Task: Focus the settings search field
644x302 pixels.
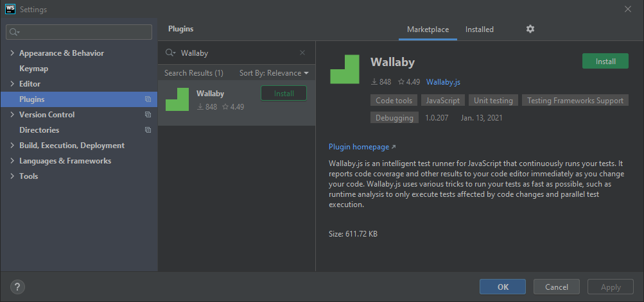Action: [79, 32]
